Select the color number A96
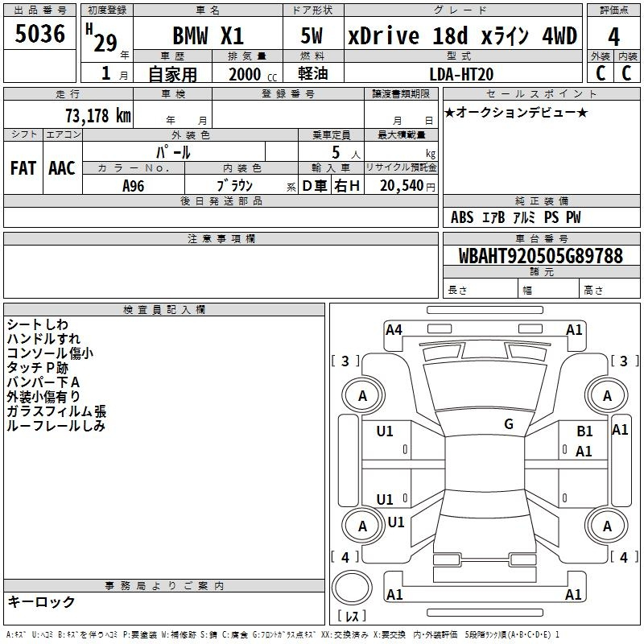 point(133,186)
